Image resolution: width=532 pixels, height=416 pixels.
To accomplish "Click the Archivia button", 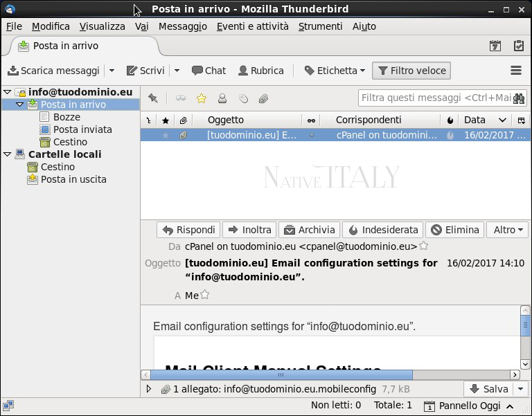I will pos(309,230).
